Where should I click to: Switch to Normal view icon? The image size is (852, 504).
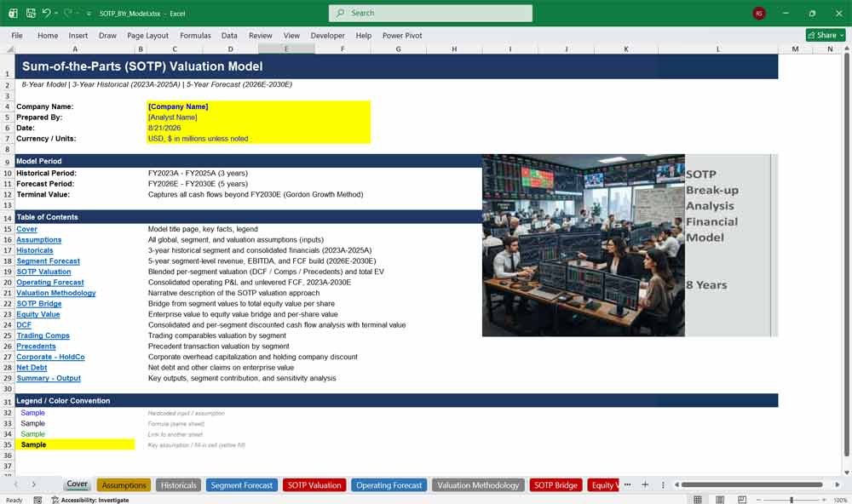click(698, 500)
